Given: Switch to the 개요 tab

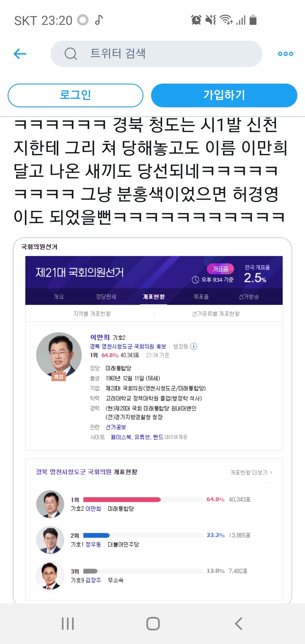Looking at the screenshot, I should coord(59,297).
